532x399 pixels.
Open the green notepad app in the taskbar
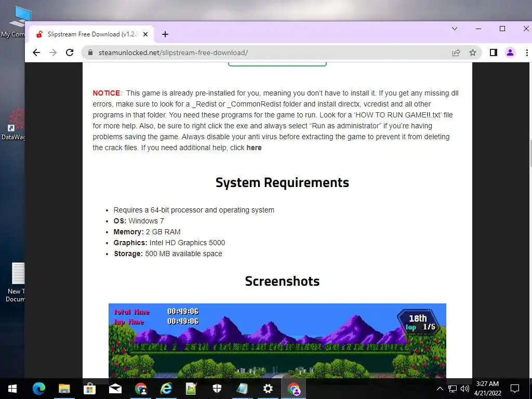[191, 389]
